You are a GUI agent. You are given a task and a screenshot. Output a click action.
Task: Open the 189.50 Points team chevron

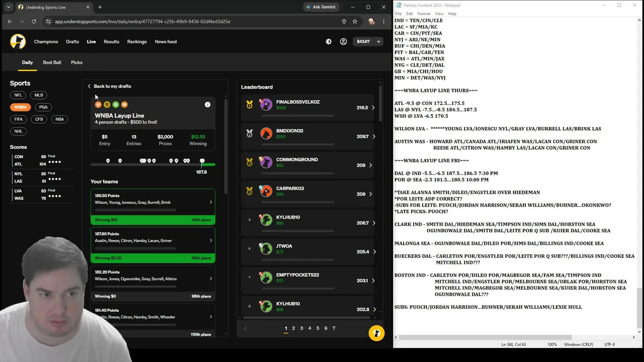pyautogui.click(x=211, y=202)
